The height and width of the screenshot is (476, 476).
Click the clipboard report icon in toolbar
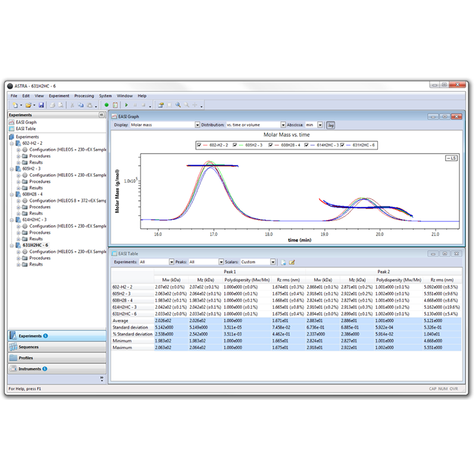tap(115, 105)
